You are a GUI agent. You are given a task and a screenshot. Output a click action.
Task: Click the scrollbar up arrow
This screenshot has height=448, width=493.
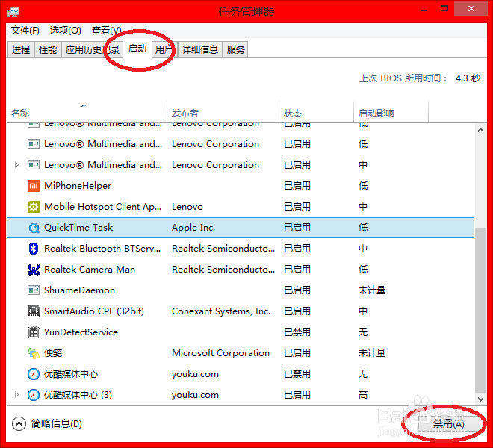[480, 130]
